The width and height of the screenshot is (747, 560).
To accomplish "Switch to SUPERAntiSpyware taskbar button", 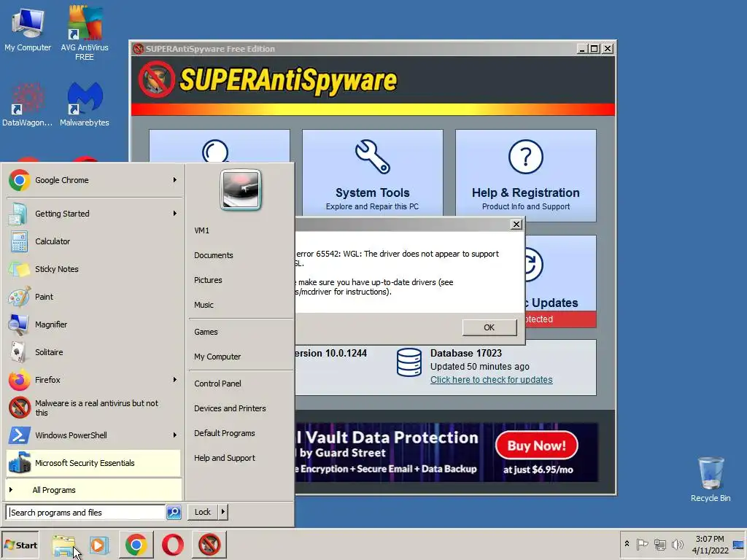I will point(209,545).
